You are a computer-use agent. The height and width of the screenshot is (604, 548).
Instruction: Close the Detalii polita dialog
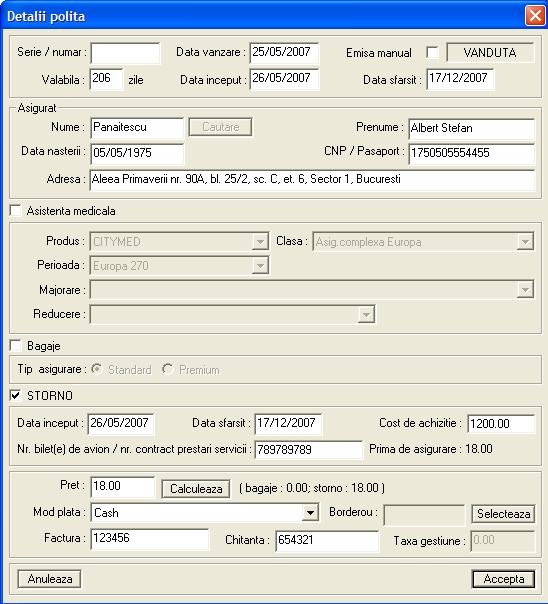[535, 16]
